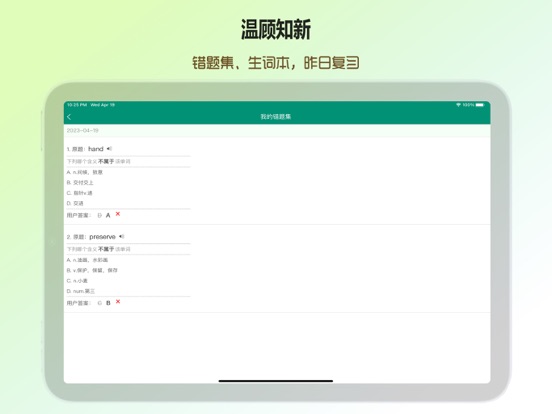The image size is (552, 414).
Task: Tap the Wi-Fi status icon
Action: [458, 105]
